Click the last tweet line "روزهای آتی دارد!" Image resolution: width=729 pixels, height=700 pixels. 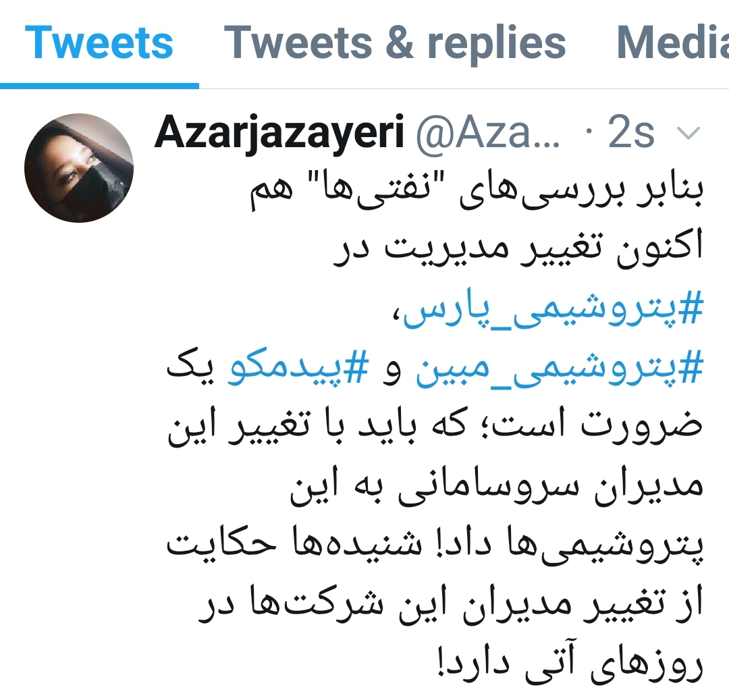point(570,664)
